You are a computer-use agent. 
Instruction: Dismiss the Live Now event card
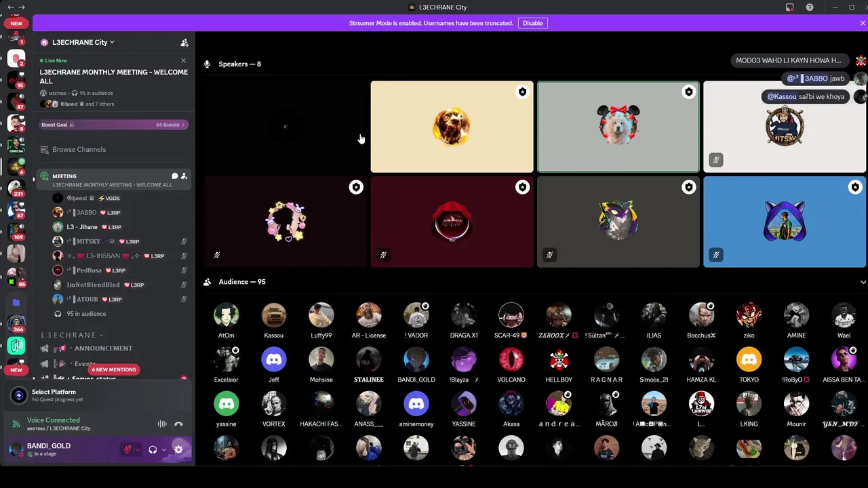[183, 60]
